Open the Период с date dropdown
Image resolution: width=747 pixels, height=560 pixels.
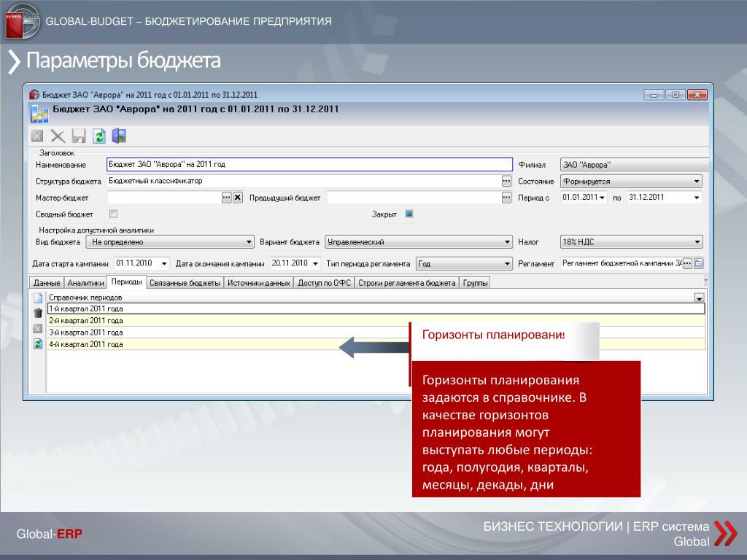click(x=602, y=198)
